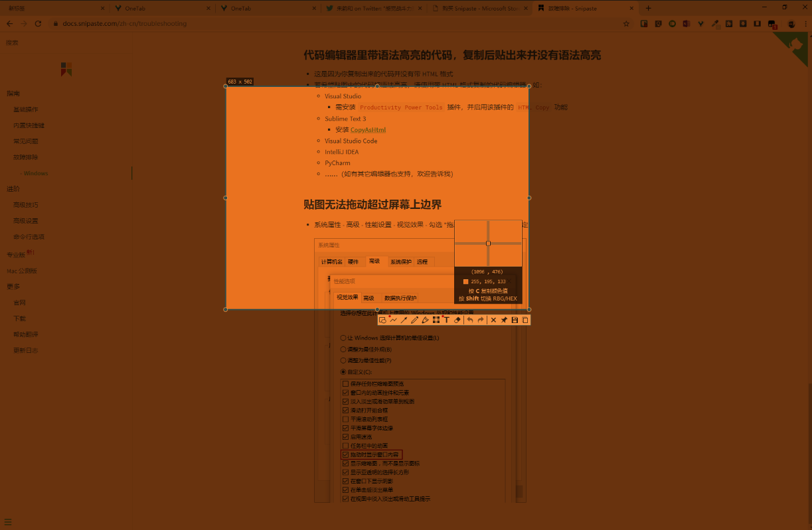The height and width of the screenshot is (530, 812).
Task: Open 帮助翻译 in the sidebar
Action: point(26,334)
